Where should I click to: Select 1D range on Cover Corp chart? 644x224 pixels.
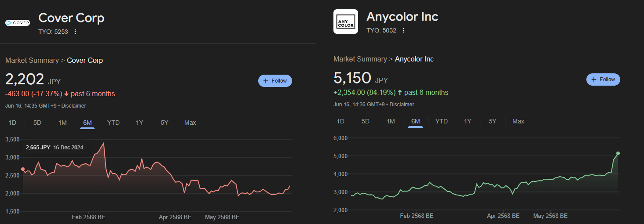(x=12, y=123)
